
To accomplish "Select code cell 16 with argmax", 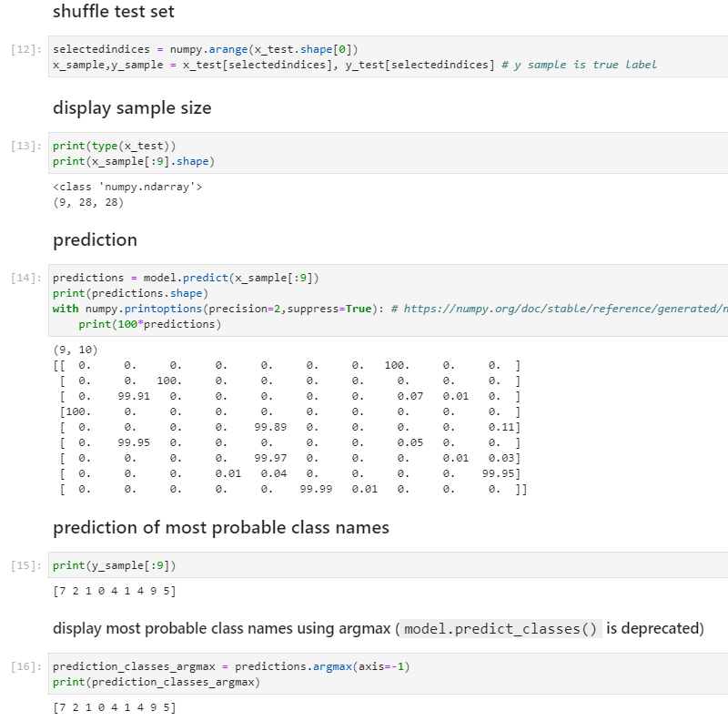I will click(x=389, y=674).
